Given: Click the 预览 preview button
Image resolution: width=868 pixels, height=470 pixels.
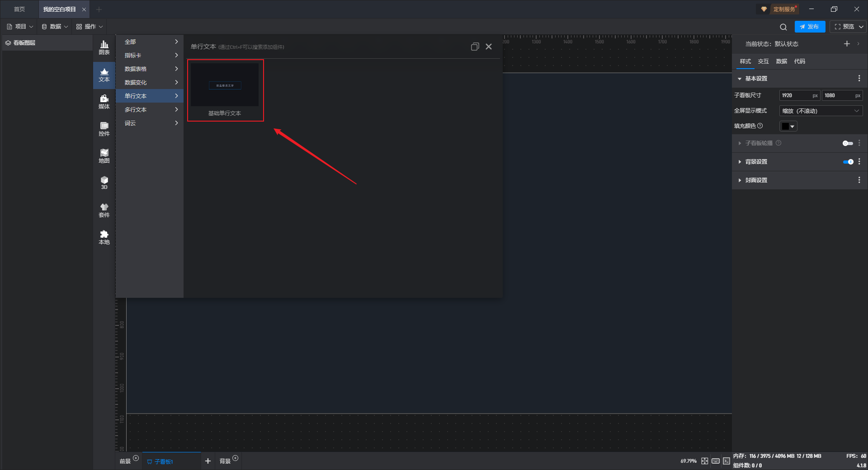Looking at the screenshot, I should [x=844, y=27].
